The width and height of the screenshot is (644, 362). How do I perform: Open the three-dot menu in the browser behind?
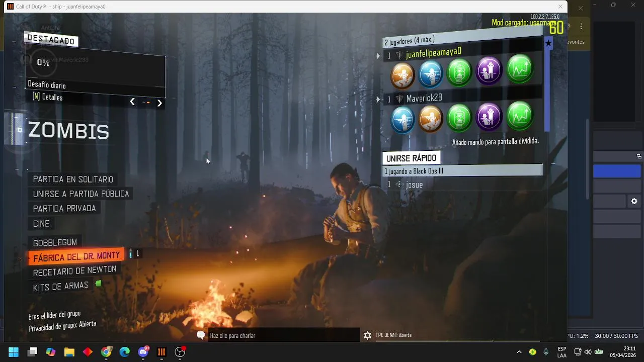coord(581,26)
